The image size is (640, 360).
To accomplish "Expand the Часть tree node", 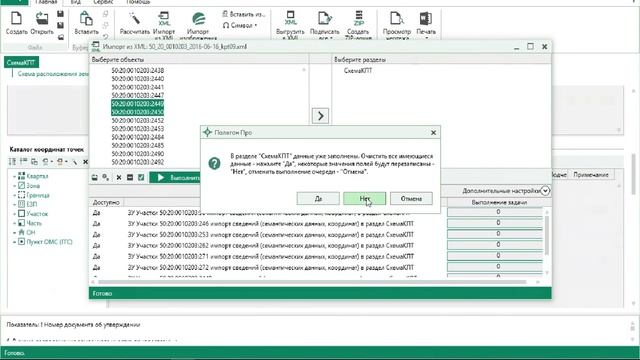I will point(14,223).
